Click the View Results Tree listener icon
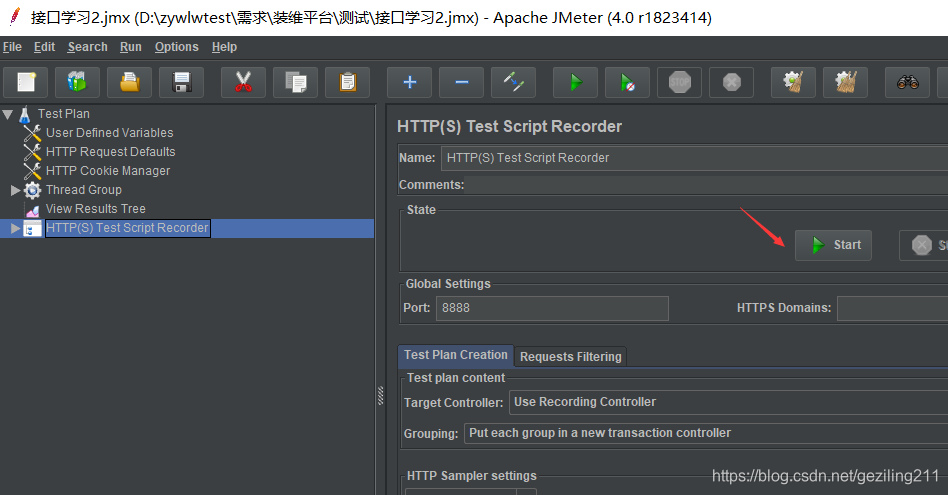The height and width of the screenshot is (495, 948). pyautogui.click(x=33, y=209)
